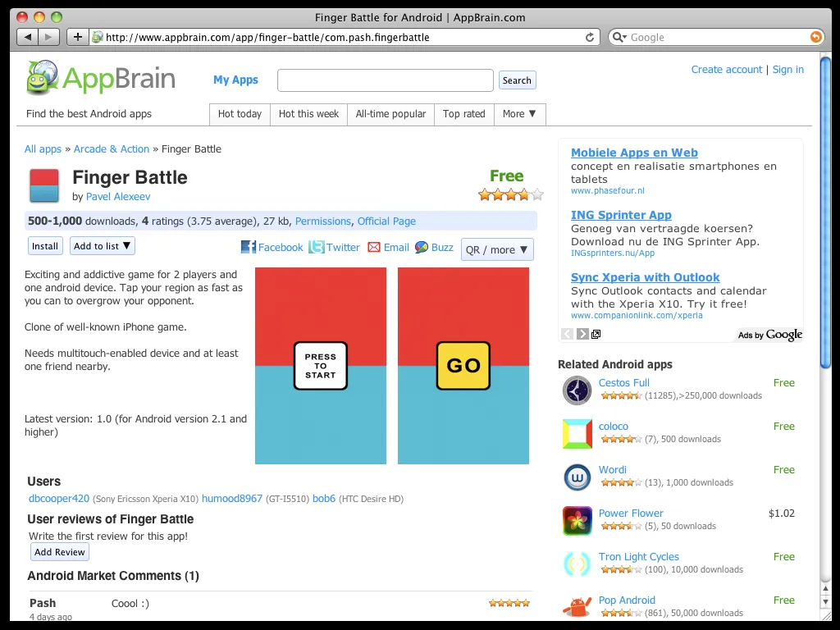Click the Finger Battle star rating
This screenshot has height=630, width=840.
pyautogui.click(x=511, y=194)
